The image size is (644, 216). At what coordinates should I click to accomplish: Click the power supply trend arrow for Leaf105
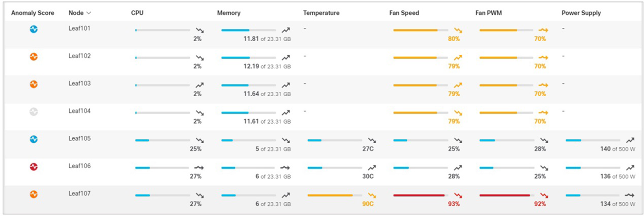click(630, 140)
